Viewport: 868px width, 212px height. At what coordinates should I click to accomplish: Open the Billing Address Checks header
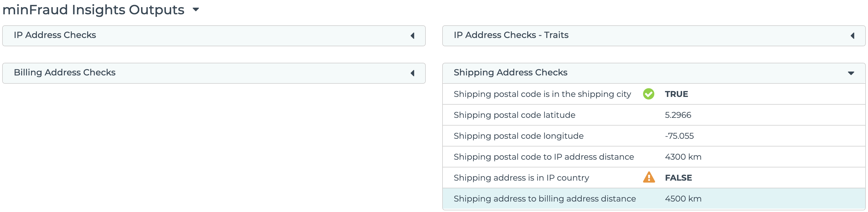65,73
